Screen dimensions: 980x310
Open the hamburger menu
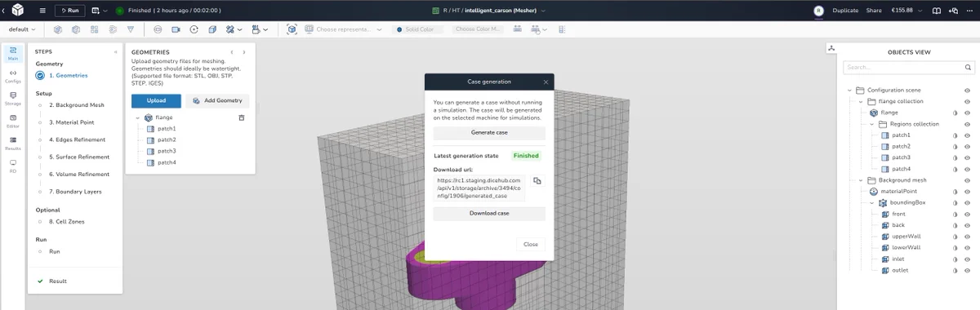coord(42,11)
